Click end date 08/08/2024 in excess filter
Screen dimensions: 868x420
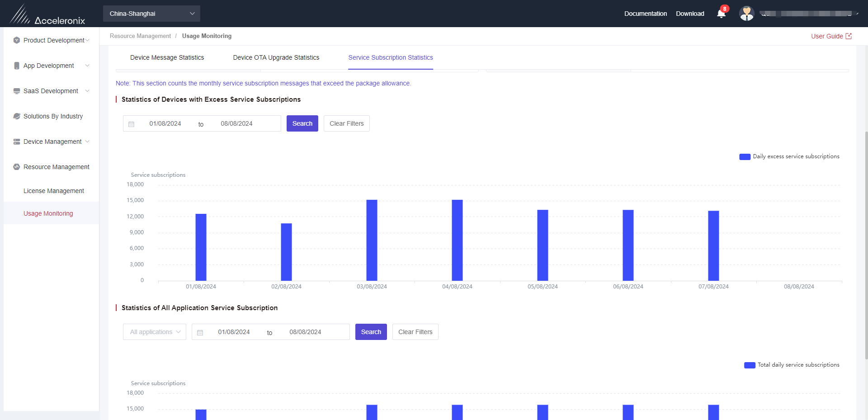(x=236, y=123)
